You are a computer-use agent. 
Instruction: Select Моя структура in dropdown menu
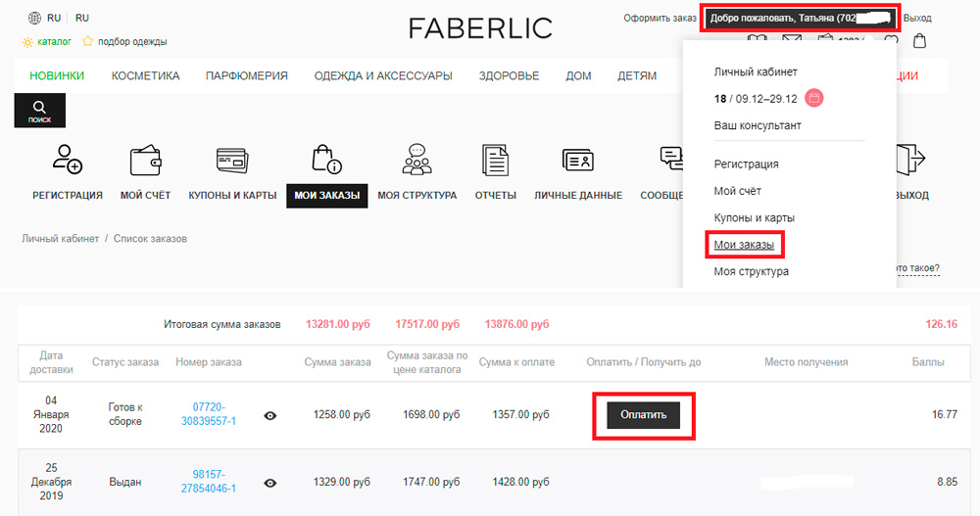point(752,272)
